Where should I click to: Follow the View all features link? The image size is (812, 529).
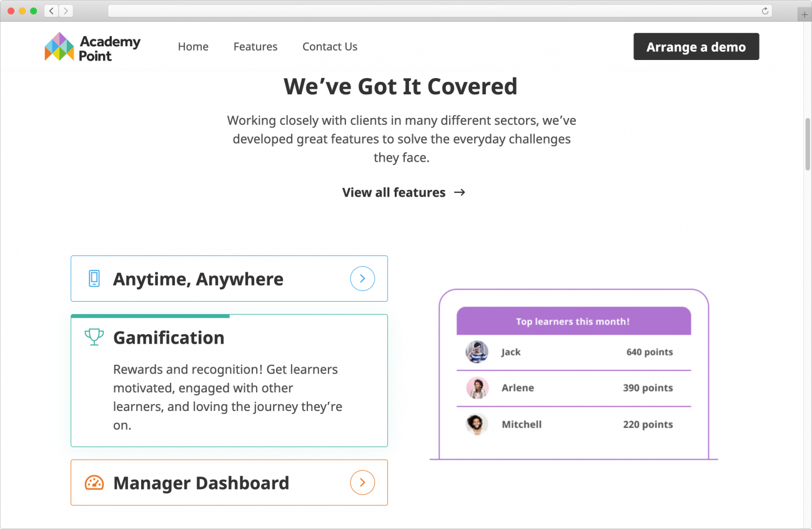pos(394,192)
